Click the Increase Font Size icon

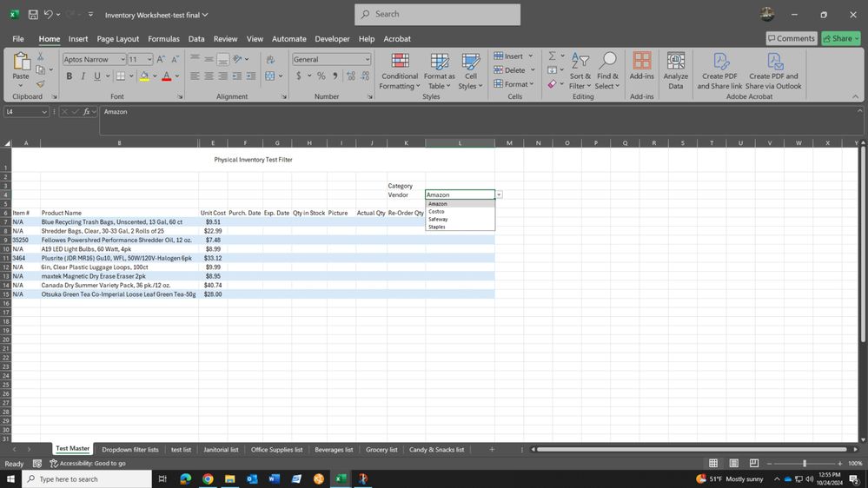click(161, 59)
